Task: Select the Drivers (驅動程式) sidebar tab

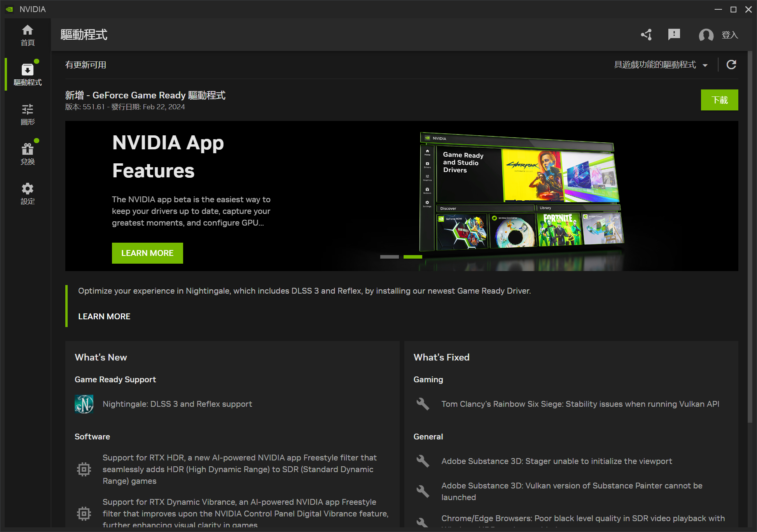Action: [28, 74]
